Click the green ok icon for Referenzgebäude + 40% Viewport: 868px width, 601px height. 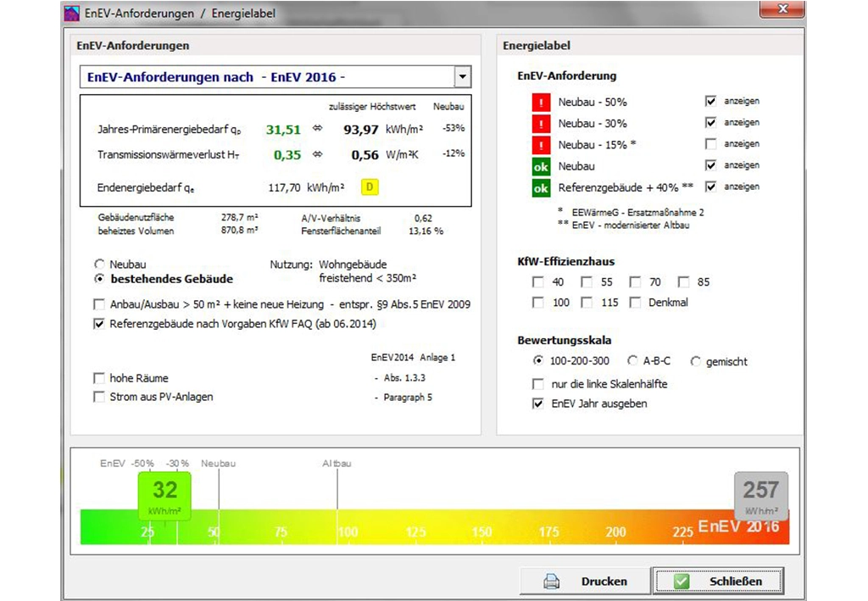(541, 187)
